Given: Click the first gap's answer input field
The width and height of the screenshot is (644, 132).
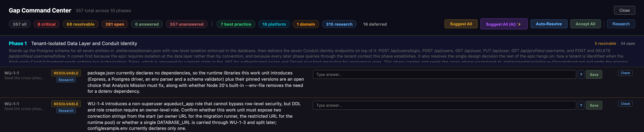Looking at the screenshot, I should pyautogui.click(x=444, y=74).
